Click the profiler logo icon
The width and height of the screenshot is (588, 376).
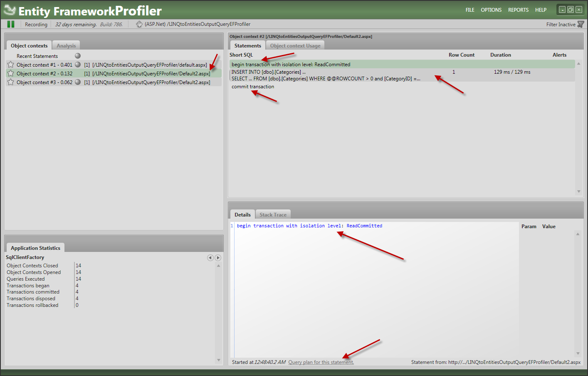(x=9, y=10)
